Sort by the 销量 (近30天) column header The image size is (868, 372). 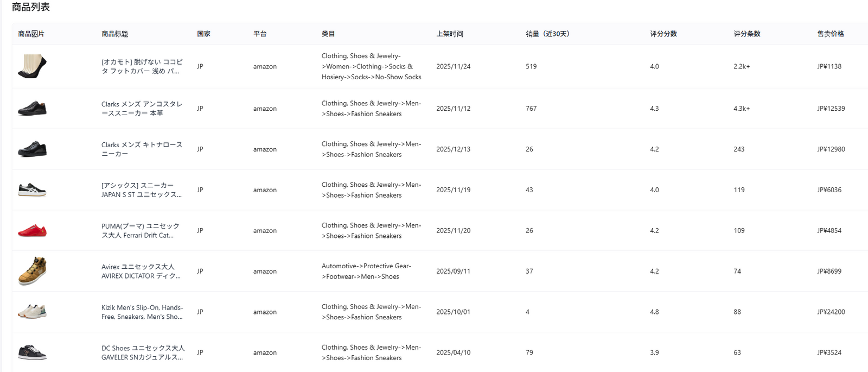click(x=547, y=34)
